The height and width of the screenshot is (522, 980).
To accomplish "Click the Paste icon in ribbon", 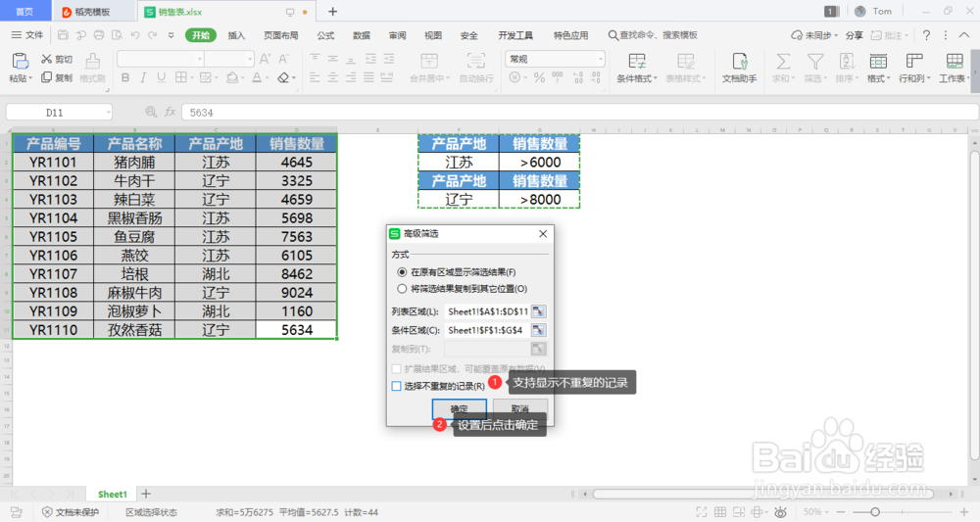I will point(20,61).
